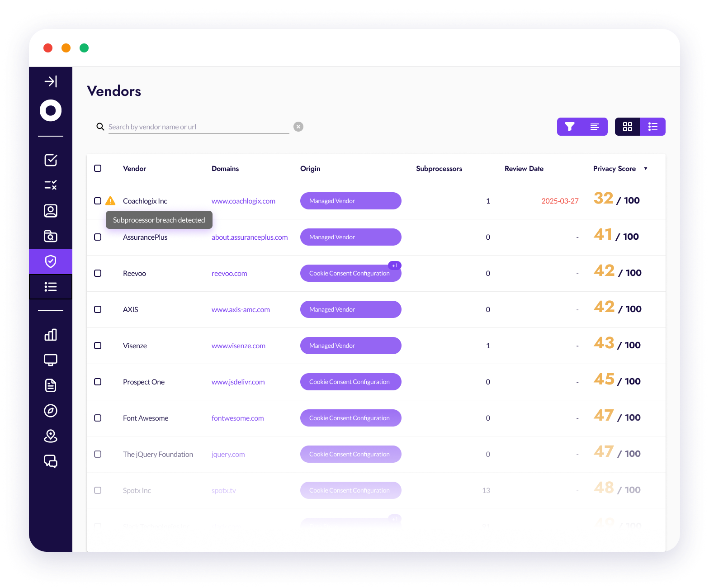Screen dimensions: 709x588
Task: Click the Subprocessors column header
Action: (x=439, y=168)
